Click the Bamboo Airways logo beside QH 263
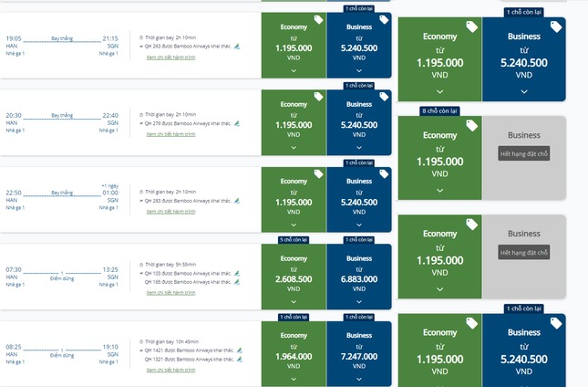Screen dimensions: 588x387 point(237,46)
